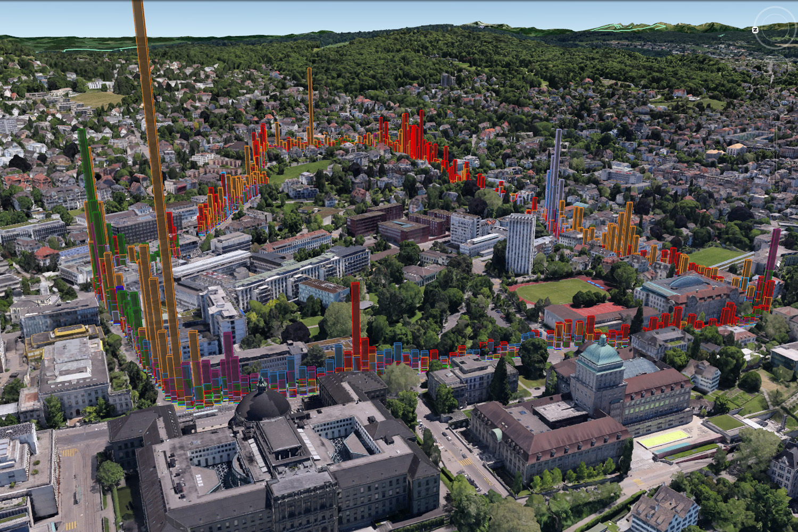Click the faint move joystick ring below compass
The image size is (798, 532).
click(x=775, y=68)
